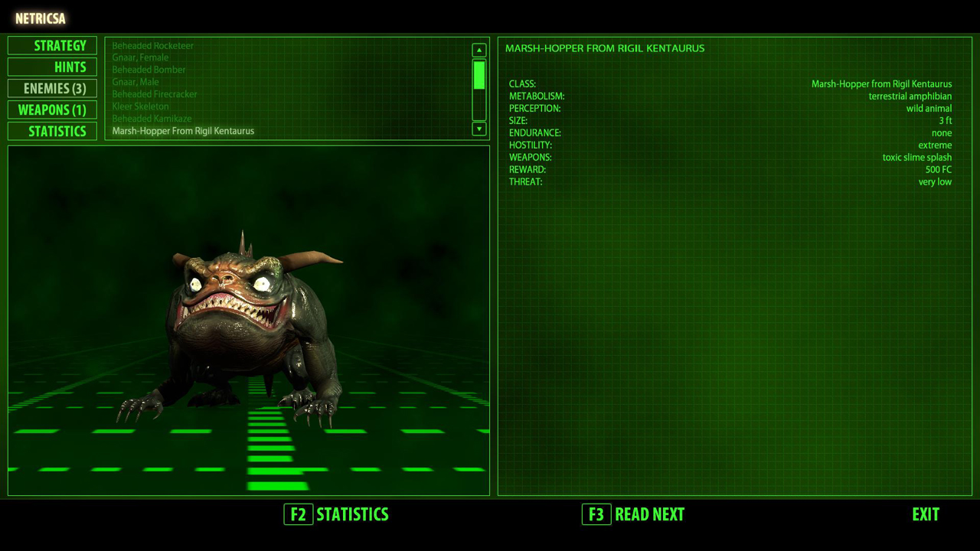This screenshot has height=551, width=980.
Task: Choose Beheaded Kamikaze from the list
Action: point(152,119)
